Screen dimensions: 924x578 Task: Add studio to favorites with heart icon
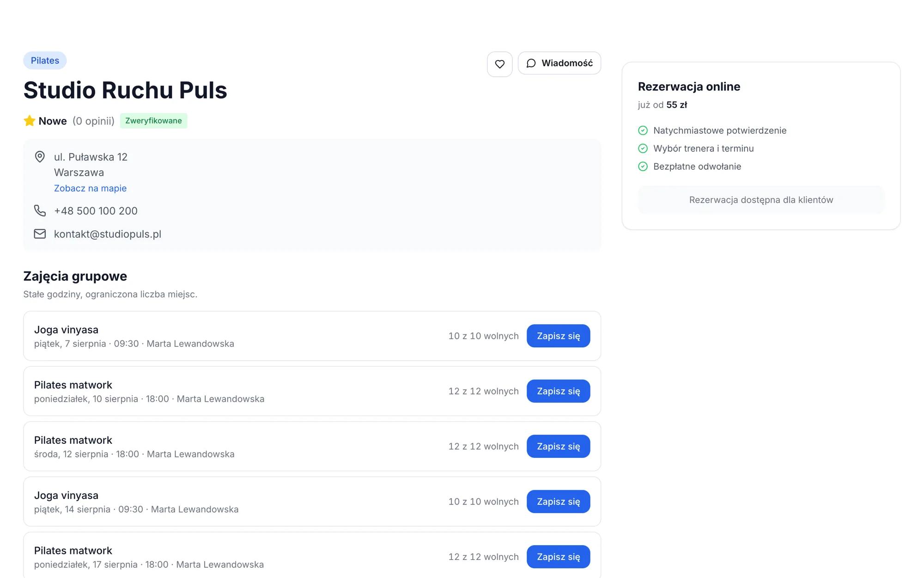point(499,64)
